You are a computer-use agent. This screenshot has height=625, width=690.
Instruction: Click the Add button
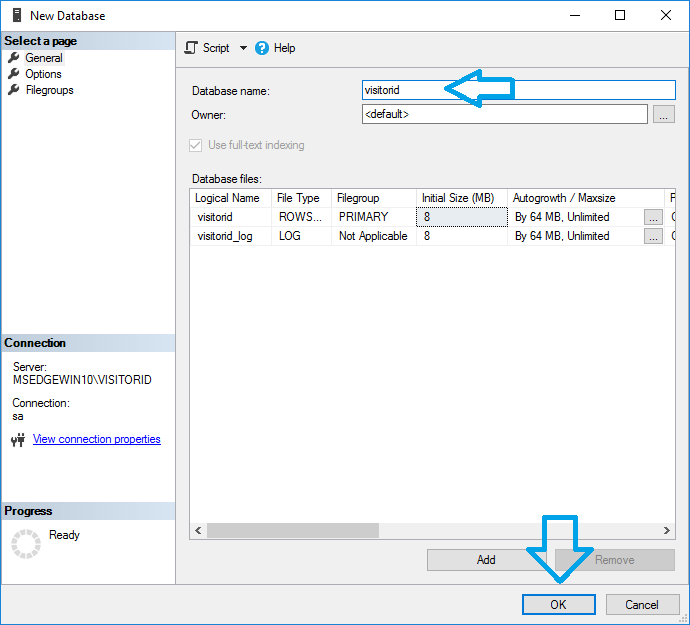coord(486,560)
